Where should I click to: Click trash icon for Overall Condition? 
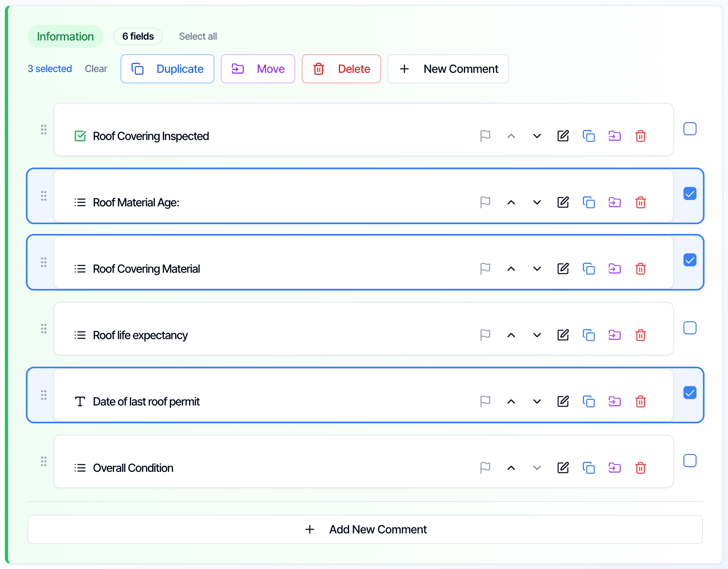[x=641, y=468]
